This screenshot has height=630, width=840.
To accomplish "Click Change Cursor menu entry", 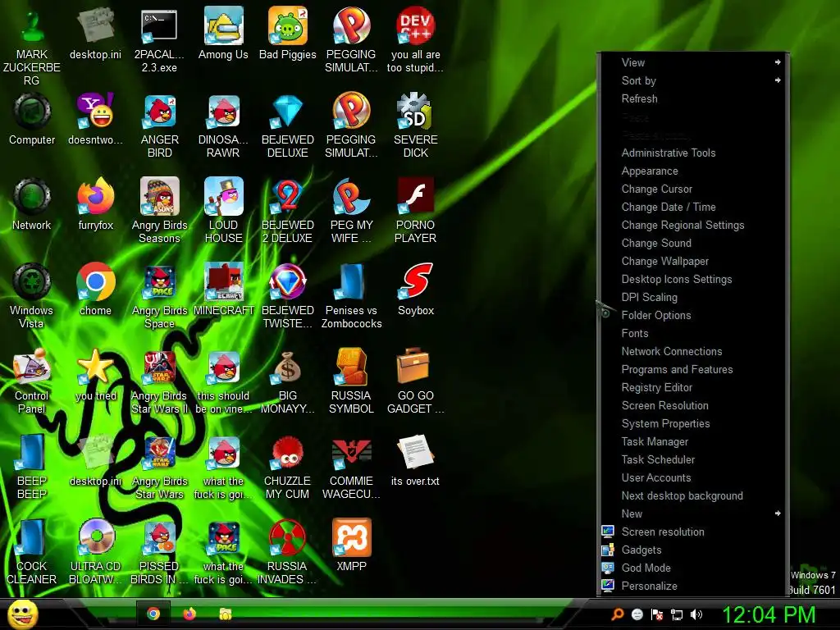I will coord(692,189).
